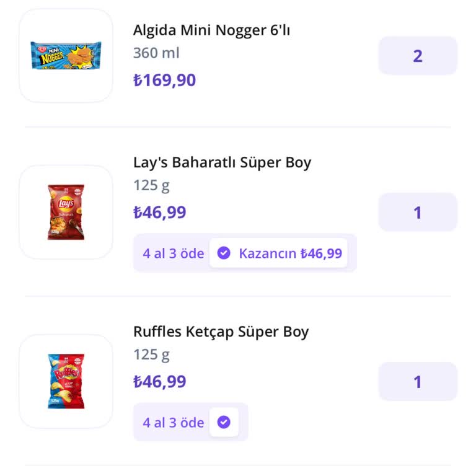The height and width of the screenshot is (476, 476).
Task: Tap the Ruffles Ketçap bag image
Action: pos(66,381)
